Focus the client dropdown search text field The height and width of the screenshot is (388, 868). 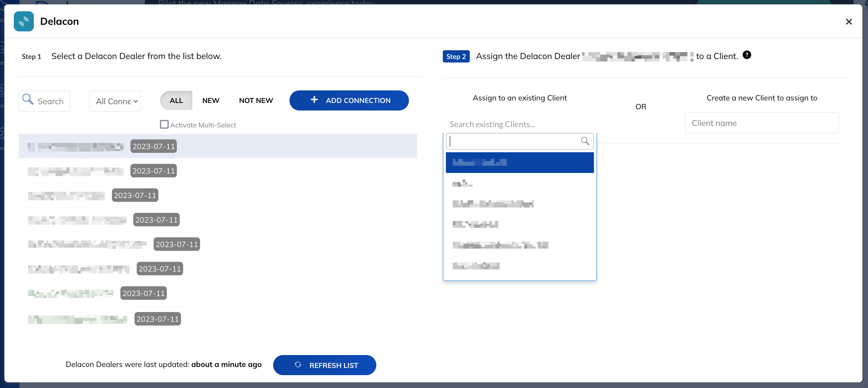pos(519,141)
